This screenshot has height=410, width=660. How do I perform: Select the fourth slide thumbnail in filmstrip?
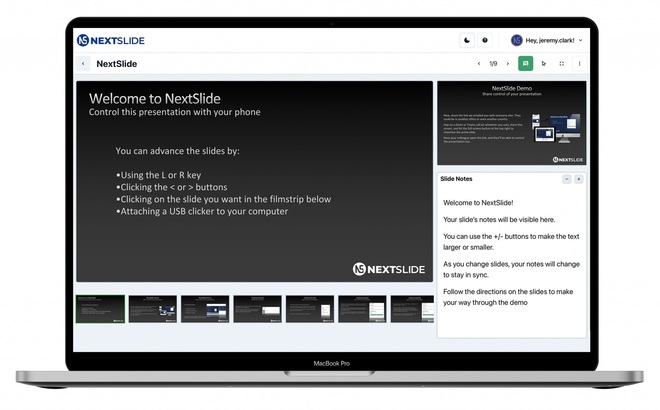[x=258, y=309]
